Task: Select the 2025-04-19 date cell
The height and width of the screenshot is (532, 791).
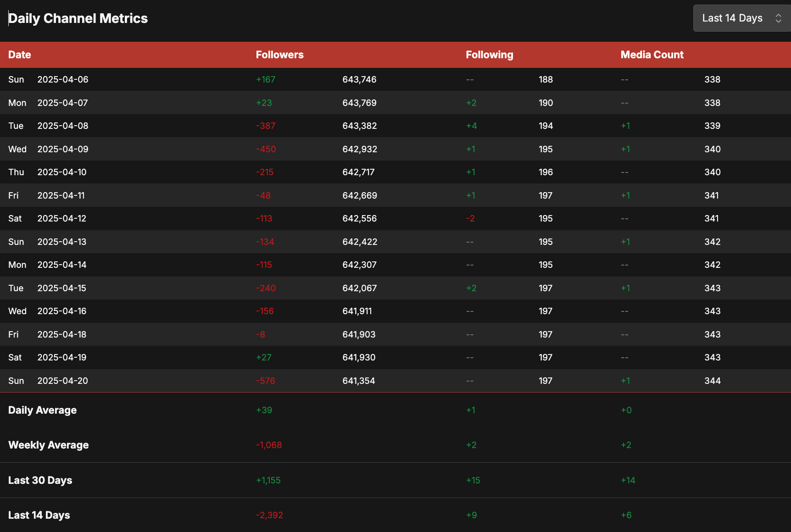Action: (x=62, y=357)
